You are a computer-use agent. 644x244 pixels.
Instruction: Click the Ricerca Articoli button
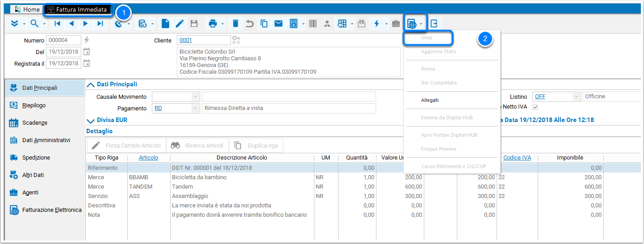[198, 145]
